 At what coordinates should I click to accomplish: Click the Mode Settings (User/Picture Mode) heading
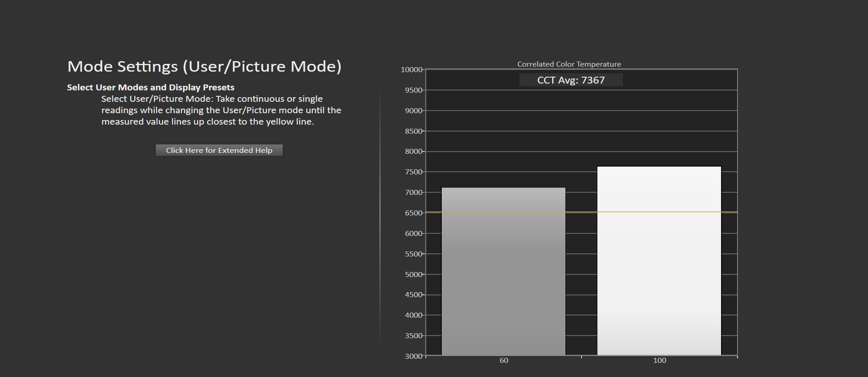click(204, 67)
